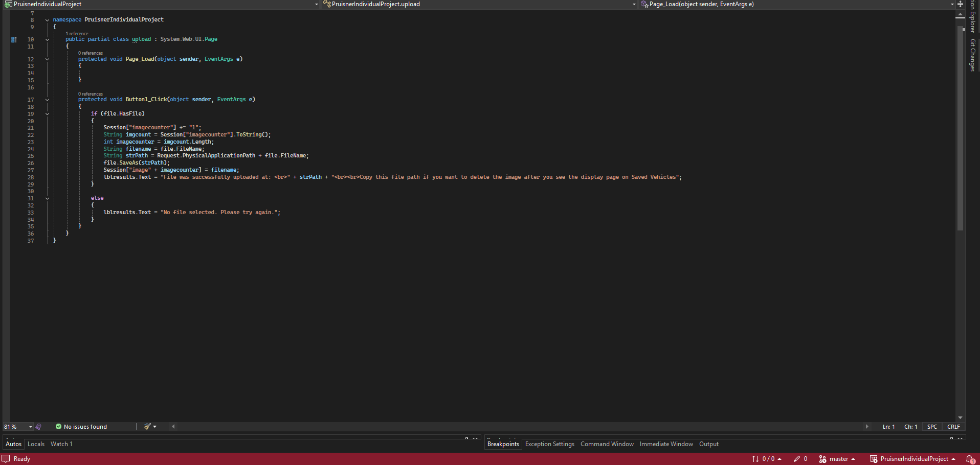Click the project icon before PruisnerIndividualProject in navigation bar
Viewport: 980px width, 465px height.
coord(8,4)
